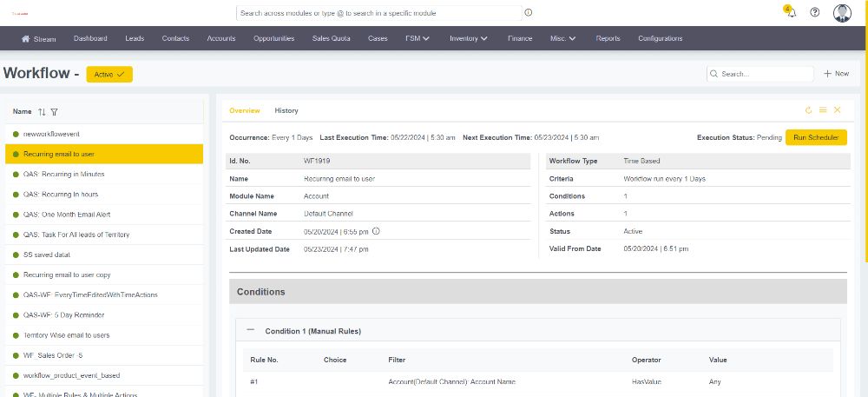Filter the workflow name list
868x397 pixels.
tap(54, 112)
